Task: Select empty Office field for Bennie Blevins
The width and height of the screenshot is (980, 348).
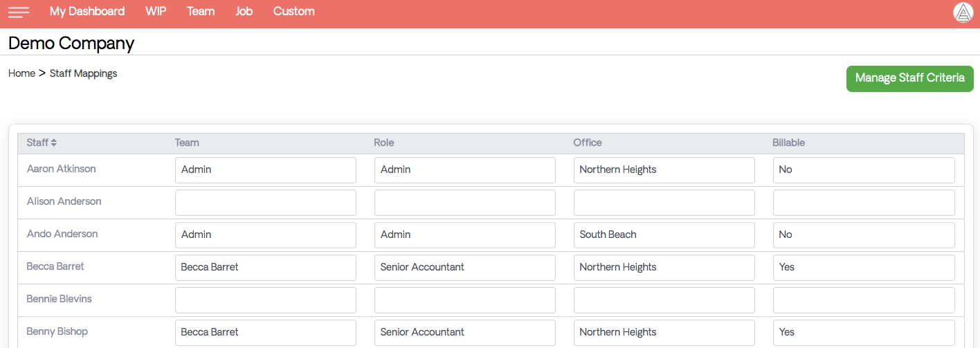Action: 664,300
